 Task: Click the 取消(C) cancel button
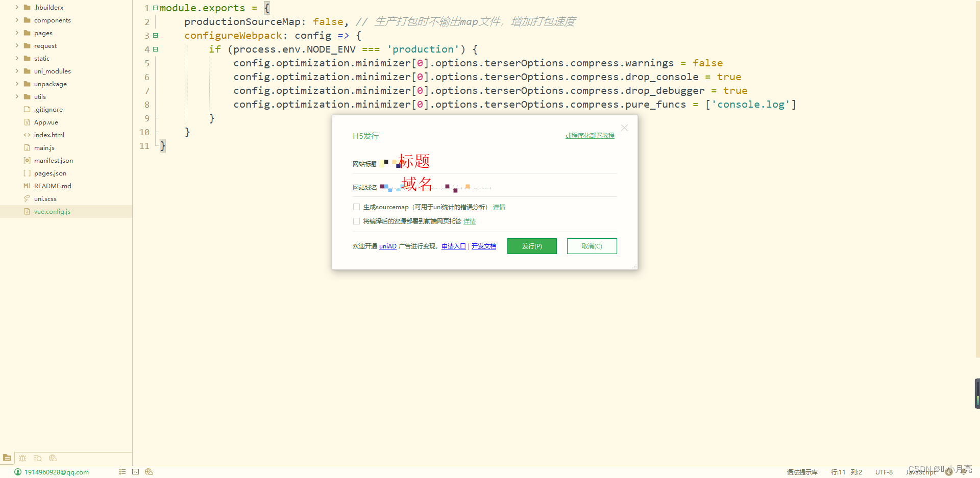pos(592,246)
